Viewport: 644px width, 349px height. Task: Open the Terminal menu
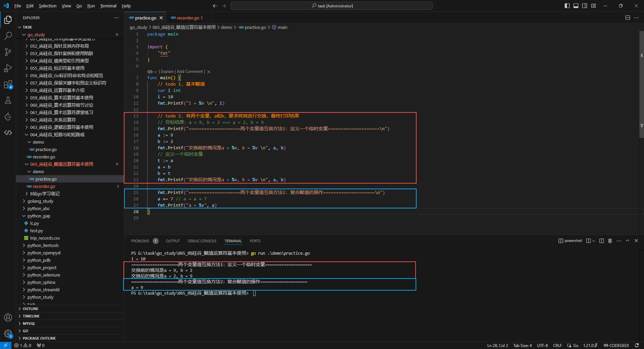tap(108, 6)
